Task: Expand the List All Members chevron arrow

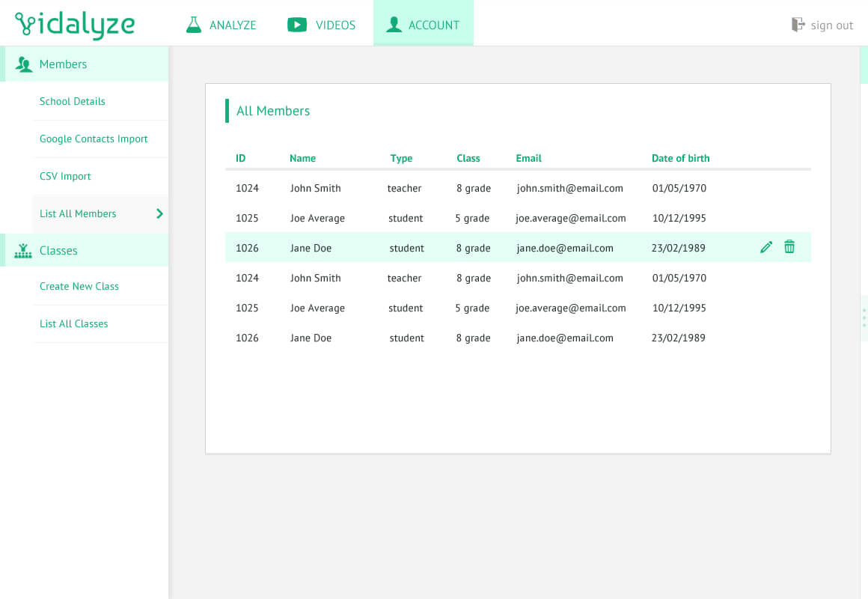Action: pos(159,213)
